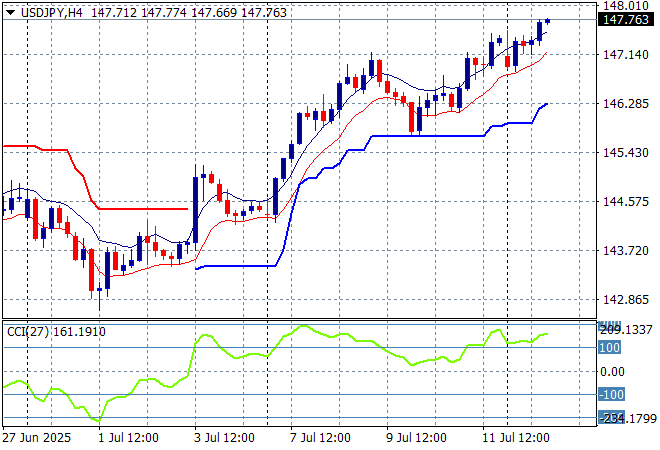Click the 145.430 price scale label

coord(628,152)
